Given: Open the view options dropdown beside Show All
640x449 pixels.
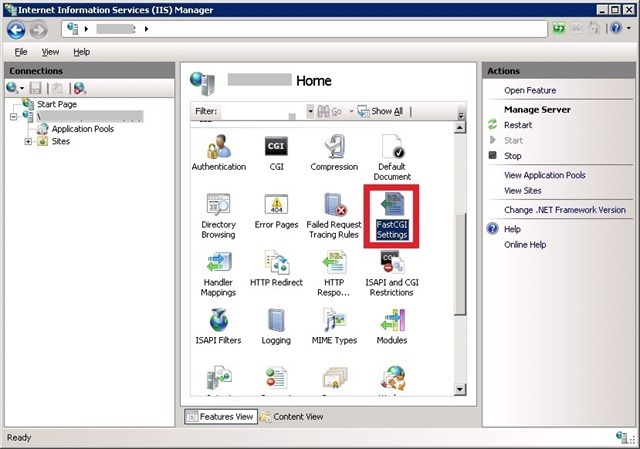Looking at the screenshot, I should point(461,116).
